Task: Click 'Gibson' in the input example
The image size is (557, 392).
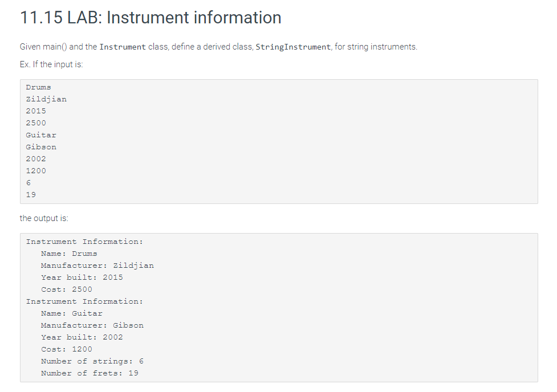Action: point(41,147)
